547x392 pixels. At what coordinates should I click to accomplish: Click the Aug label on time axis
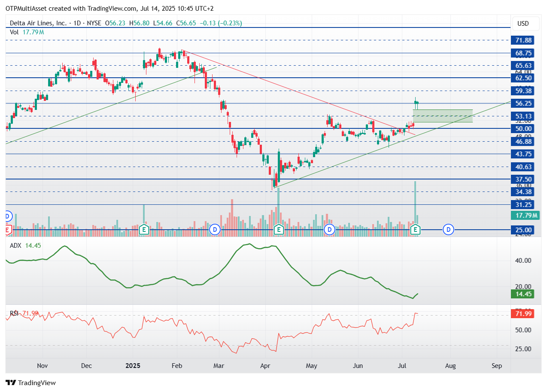450,366
